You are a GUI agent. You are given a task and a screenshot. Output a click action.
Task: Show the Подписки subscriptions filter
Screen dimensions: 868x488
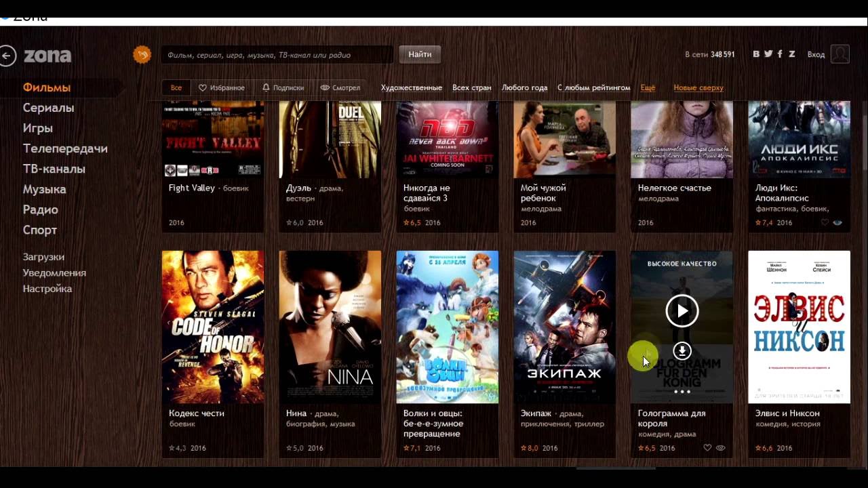click(x=283, y=88)
